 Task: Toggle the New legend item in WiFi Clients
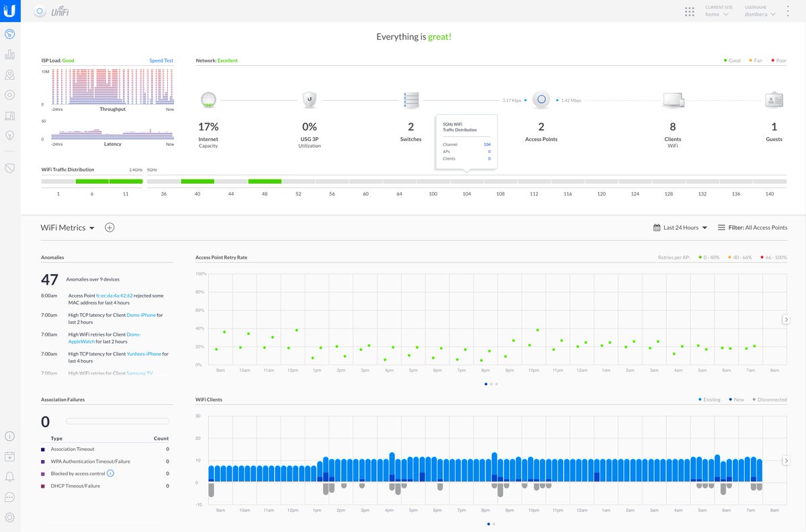tap(736, 400)
